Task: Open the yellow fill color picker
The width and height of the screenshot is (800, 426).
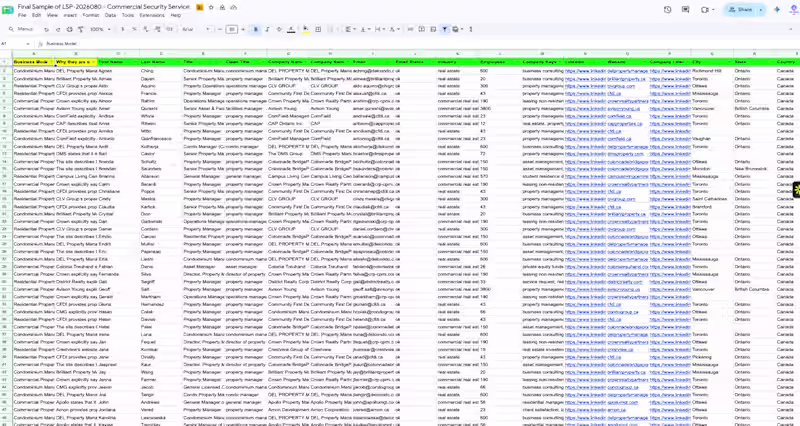Action: [306, 30]
